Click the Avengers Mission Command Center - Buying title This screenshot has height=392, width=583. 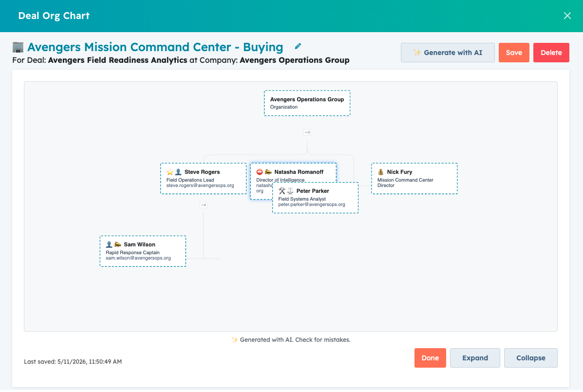[155, 47]
